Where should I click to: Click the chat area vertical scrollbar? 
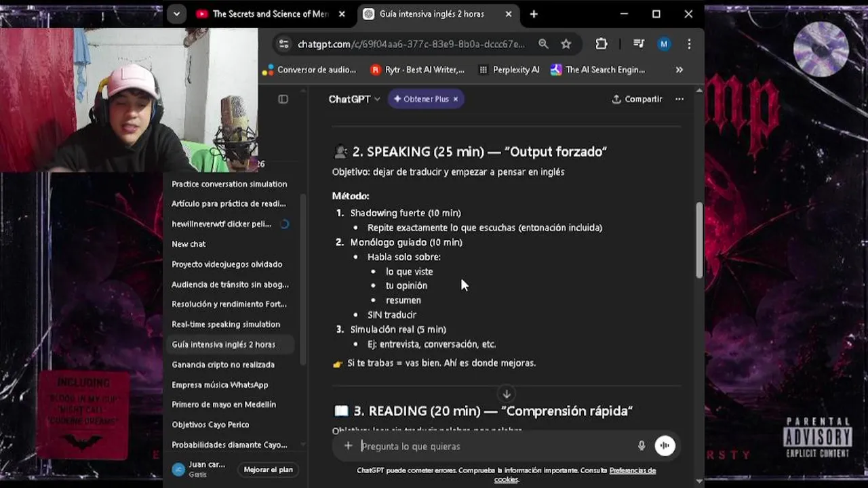coord(699,241)
